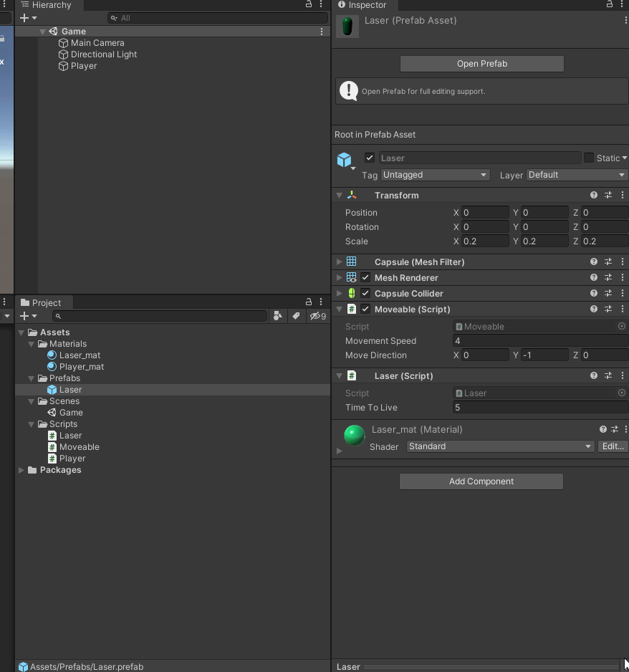Collapse Moveable Script component
Screen dimensions: 629x672
click(x=339, y=309)
